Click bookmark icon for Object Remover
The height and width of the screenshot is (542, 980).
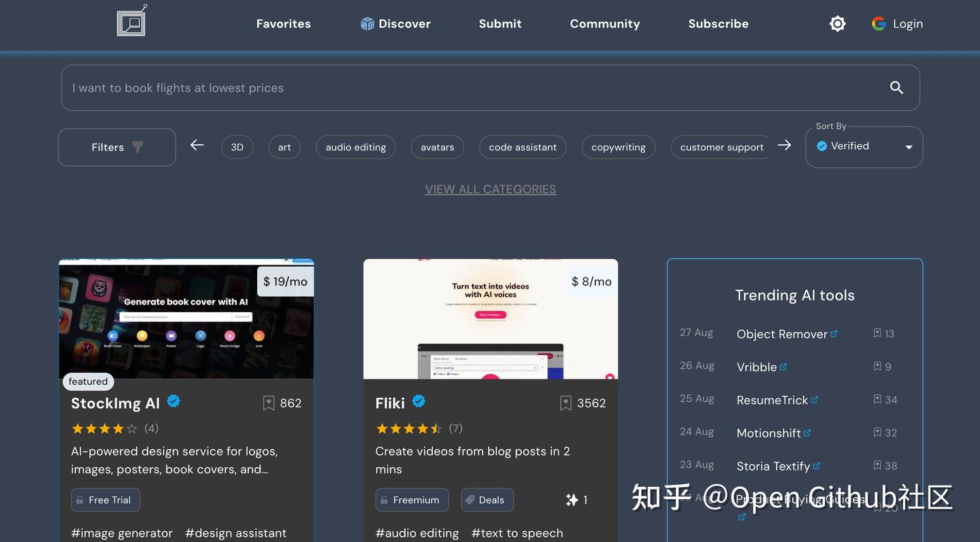click(x=877, y=333)
